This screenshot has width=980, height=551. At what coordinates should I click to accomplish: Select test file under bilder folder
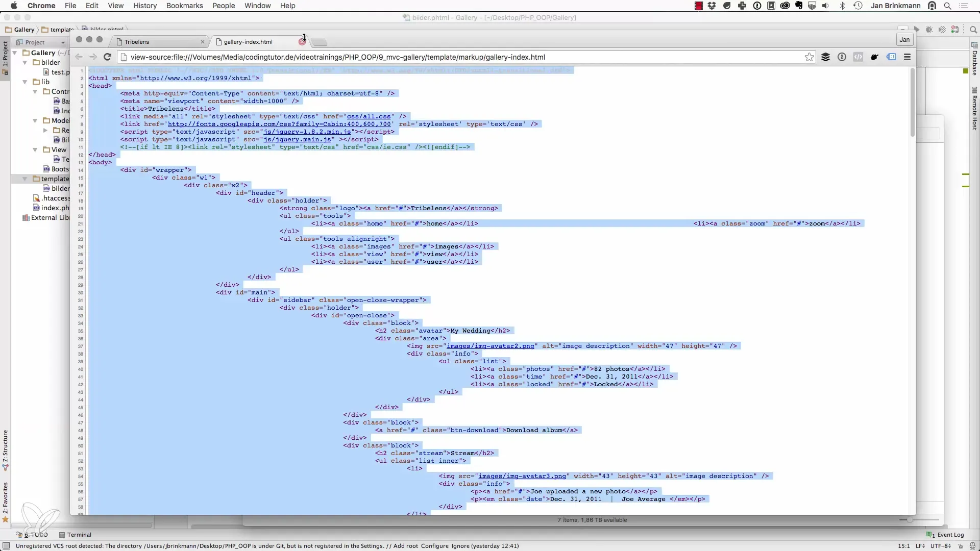click(x=56, y=72)
